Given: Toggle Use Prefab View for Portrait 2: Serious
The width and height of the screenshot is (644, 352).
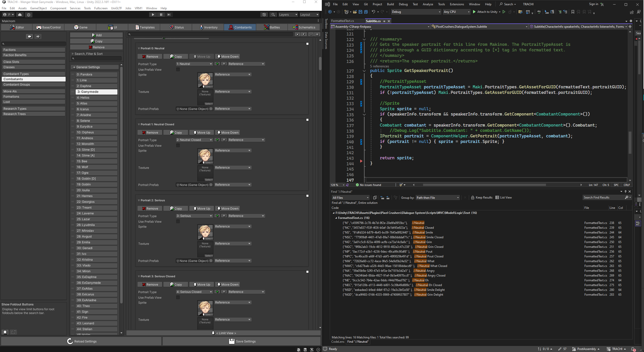Looking at the screenshot, I should (178, 222).
